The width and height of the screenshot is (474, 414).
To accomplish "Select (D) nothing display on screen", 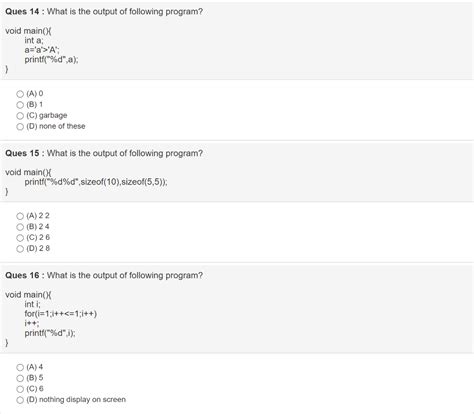I will click(20, 400).
